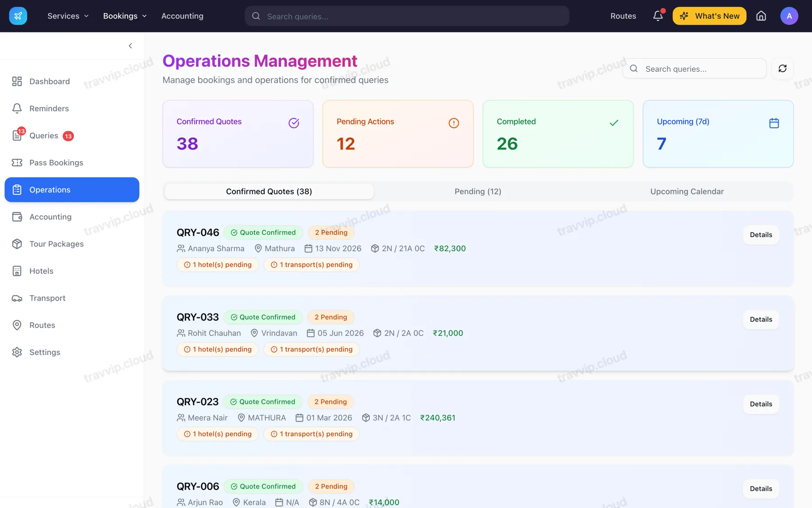Focus the Operations page search queries field
The height and width of the screenshot is (508, 812).
click(695, 69)
